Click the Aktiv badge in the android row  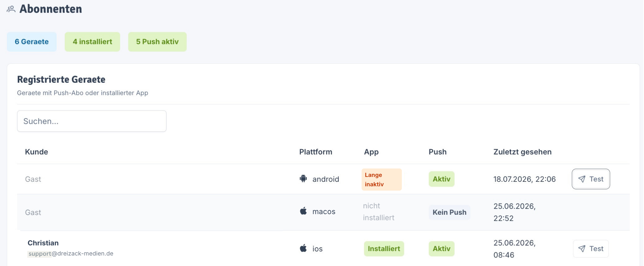[x=441, y=179]
